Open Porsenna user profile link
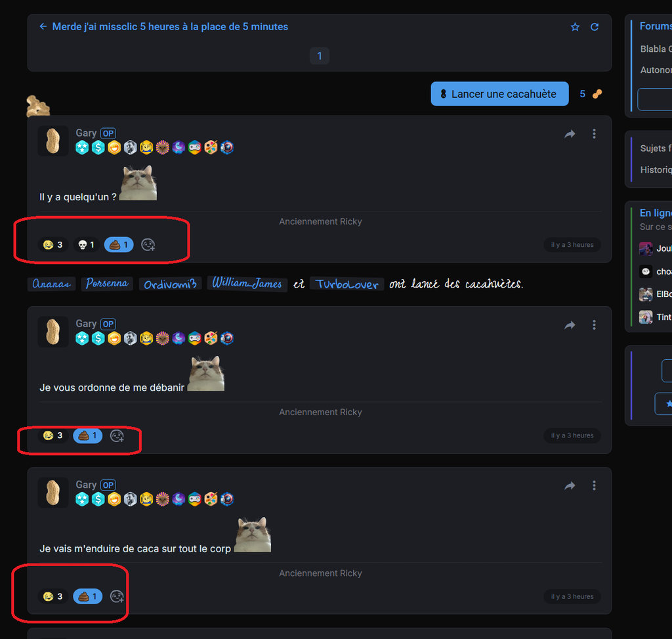This screenshot has width=672, height=639. pos(107,284)
